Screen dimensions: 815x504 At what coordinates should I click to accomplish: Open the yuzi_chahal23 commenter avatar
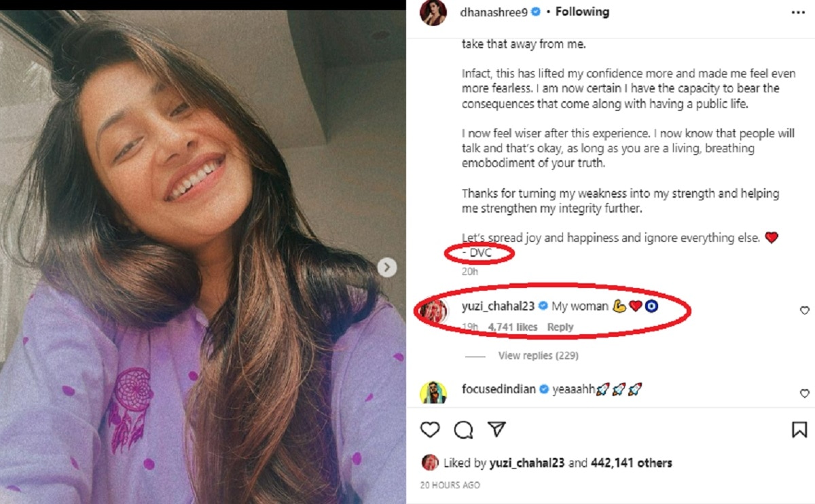[433, 310]
